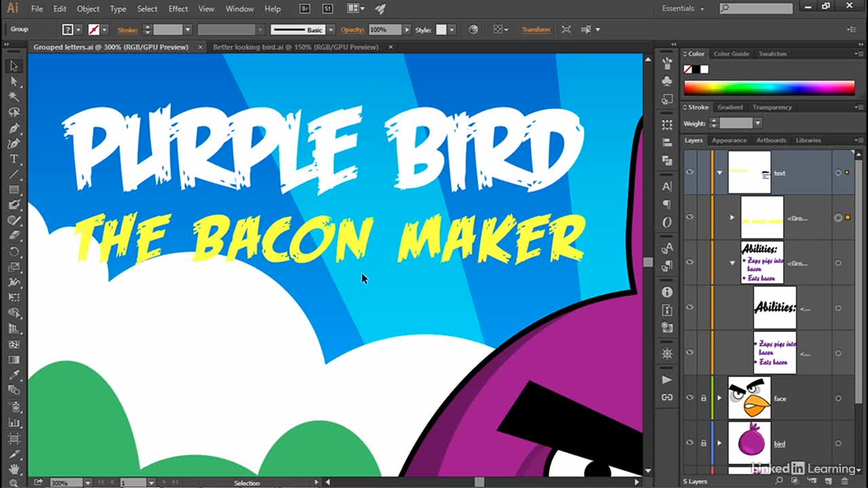868x488 pixels.
Task: Unlock the face layer
Action: tap(703, 398)
